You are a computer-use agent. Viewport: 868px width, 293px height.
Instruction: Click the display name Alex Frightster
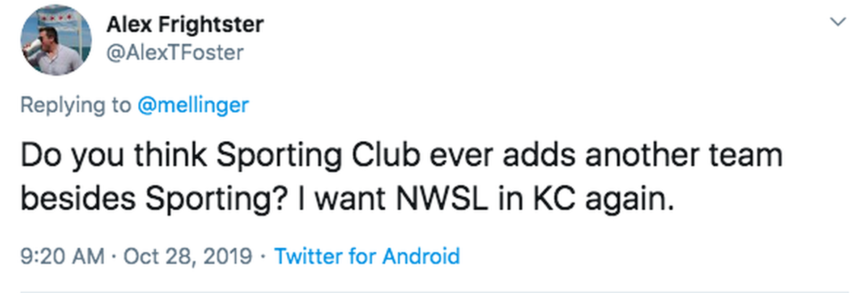186,25
